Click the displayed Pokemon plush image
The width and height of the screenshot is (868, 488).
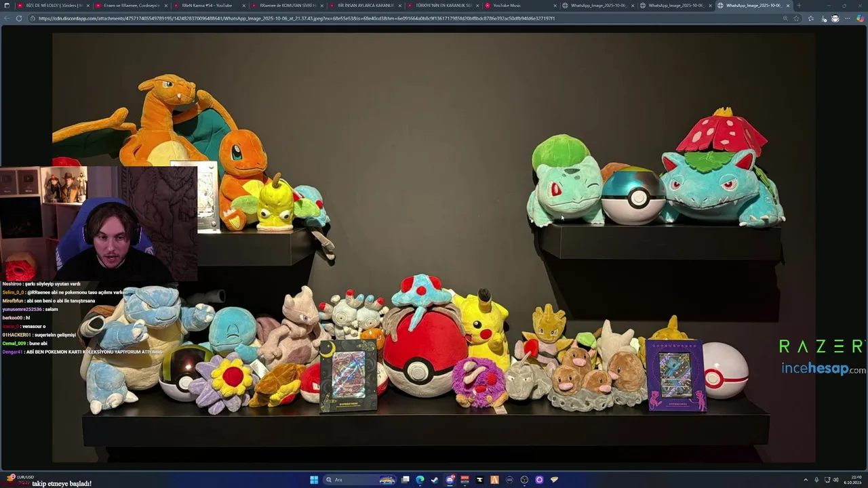pos(434,247)
